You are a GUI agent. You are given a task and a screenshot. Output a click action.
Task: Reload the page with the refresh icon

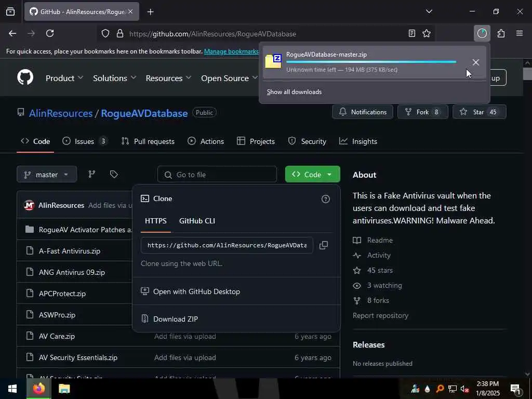50,33
